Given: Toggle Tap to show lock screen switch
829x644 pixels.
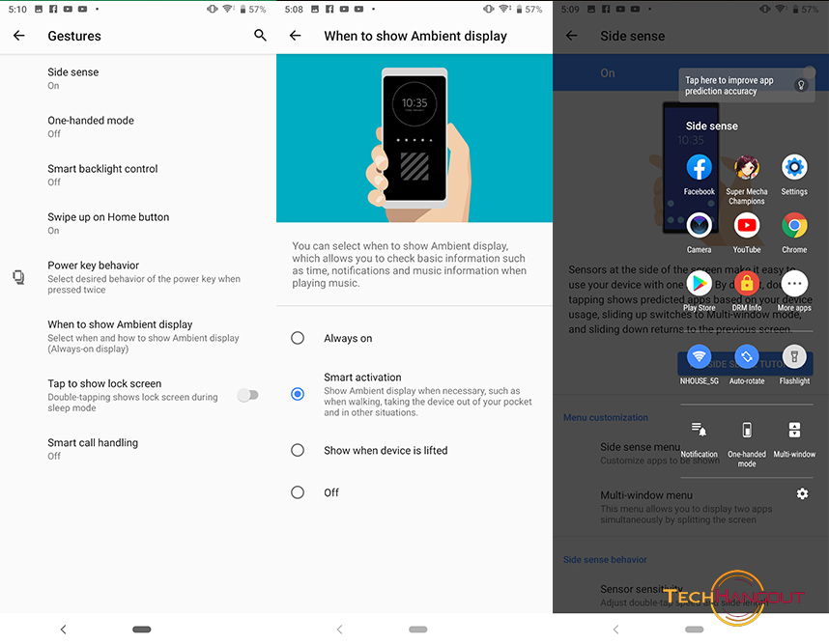Looking at the screenshot, I should click(x=247, y=395).
